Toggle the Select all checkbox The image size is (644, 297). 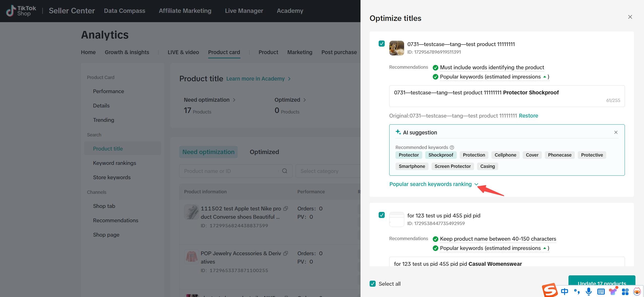point(373,284)
